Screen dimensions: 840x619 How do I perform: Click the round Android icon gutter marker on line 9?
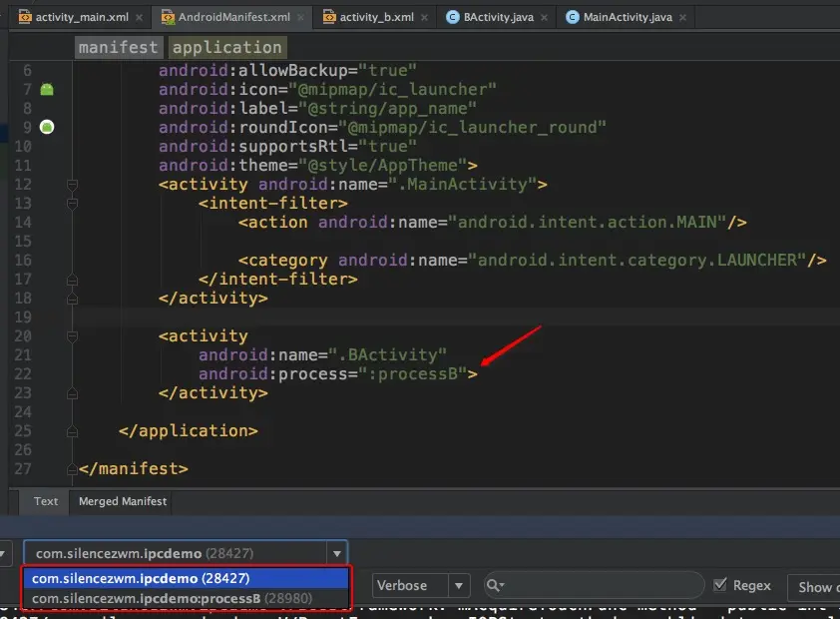[47, 127]
